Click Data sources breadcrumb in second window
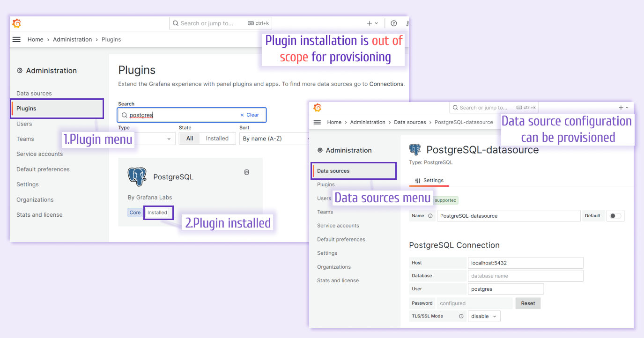Image resolution: width=644 pixels, height=338 pixels. pos(410,122)
